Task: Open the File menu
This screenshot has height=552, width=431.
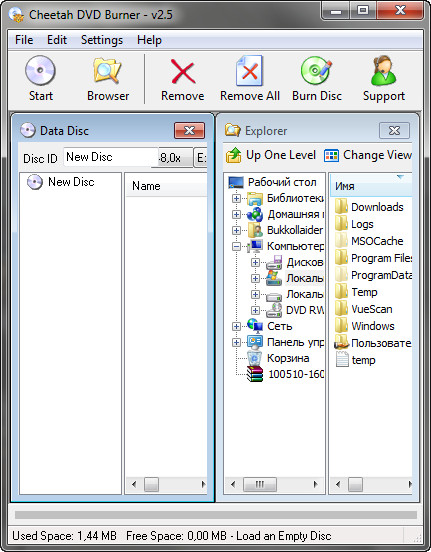Action: pos(24,40)
